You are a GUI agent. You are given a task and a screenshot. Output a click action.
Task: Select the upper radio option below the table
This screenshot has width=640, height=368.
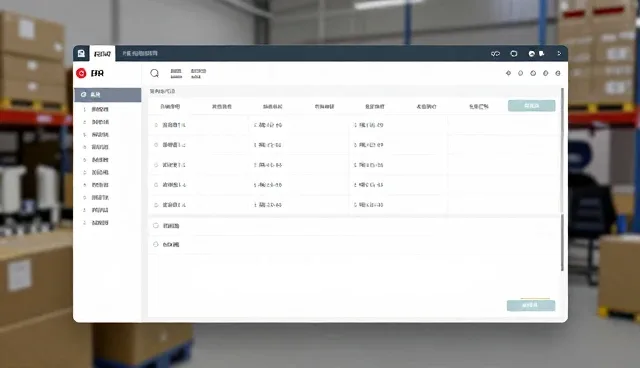coord(156,226)
